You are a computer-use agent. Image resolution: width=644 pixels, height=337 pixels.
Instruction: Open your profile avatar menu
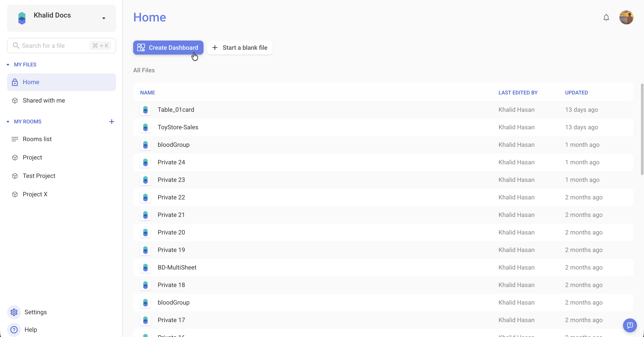click(x=626, y=17)
